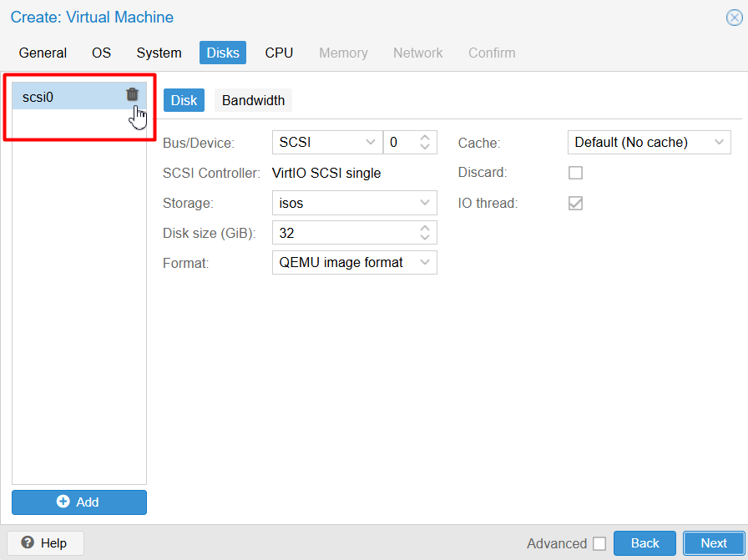Switch to the OS tab

(x=101, y=53)
